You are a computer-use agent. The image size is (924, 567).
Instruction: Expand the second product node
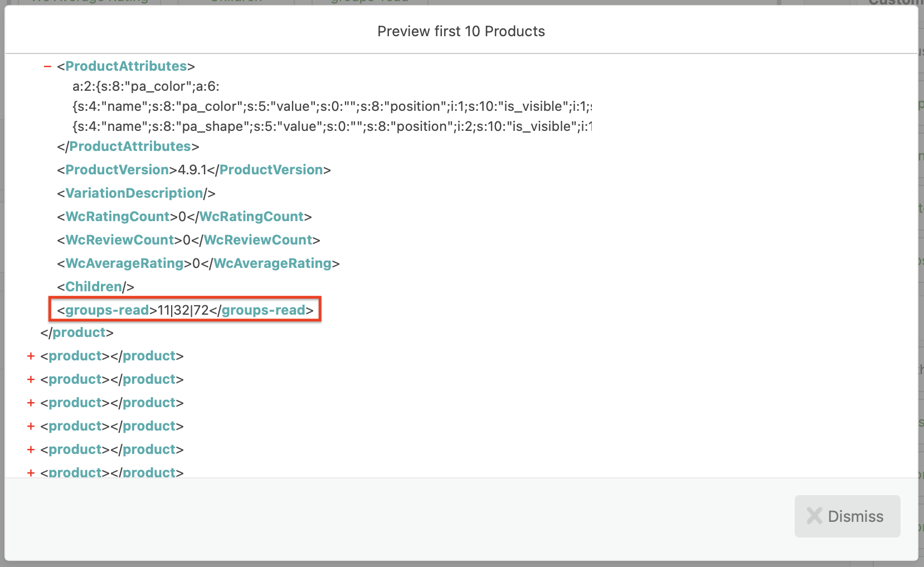point(30,356)
